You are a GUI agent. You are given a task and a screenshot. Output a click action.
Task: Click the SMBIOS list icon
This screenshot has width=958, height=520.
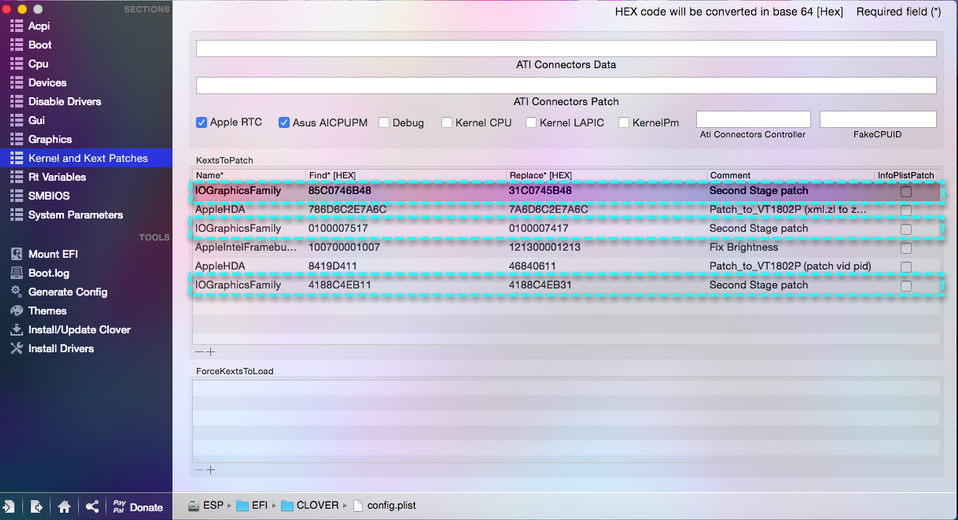point(16,196)
